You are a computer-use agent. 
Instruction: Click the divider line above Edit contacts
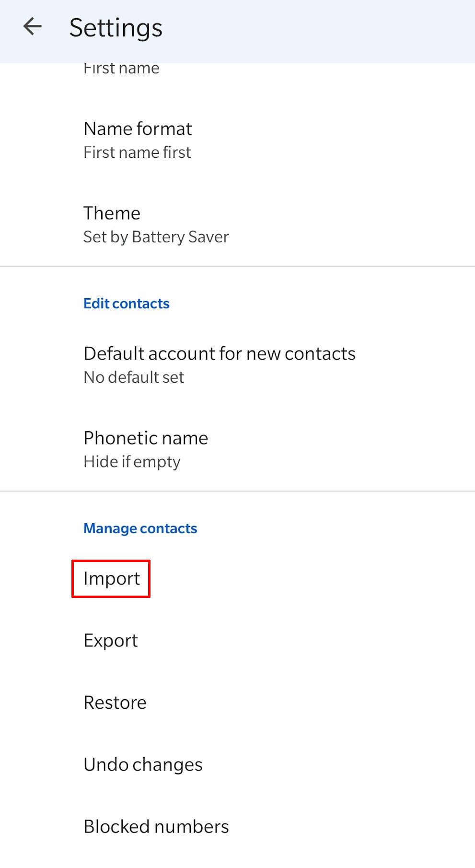[x=237, y=266]
